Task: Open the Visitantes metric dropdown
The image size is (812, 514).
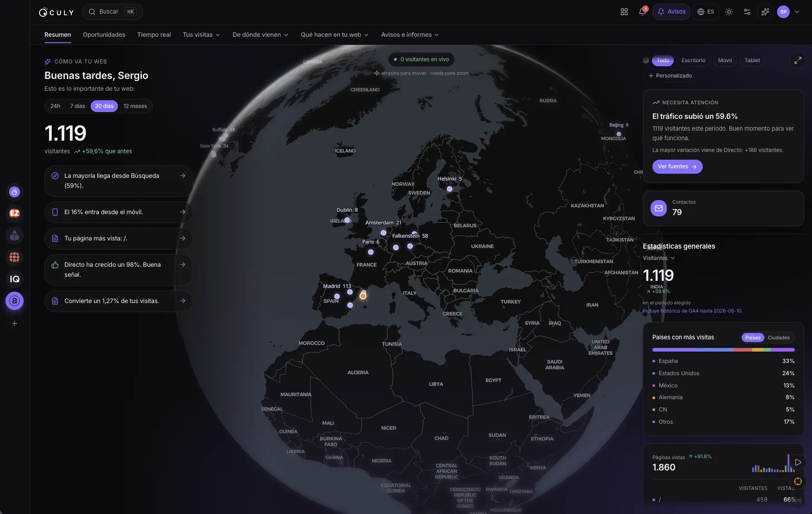Action: click(659, 258)
